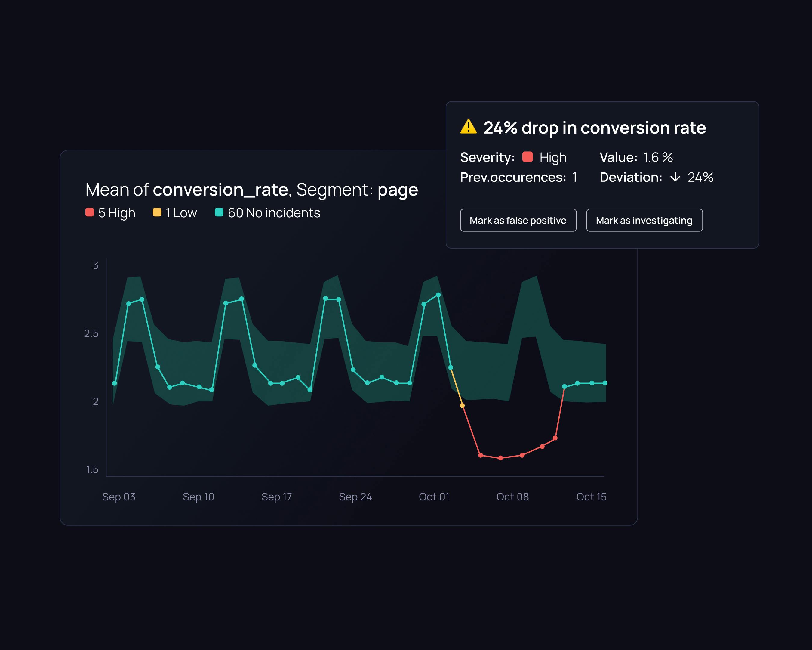The width and height of the screenshot is (812, 650).
Task: Click the chart title conversion_rate text
Action: [x=220, y=190]
